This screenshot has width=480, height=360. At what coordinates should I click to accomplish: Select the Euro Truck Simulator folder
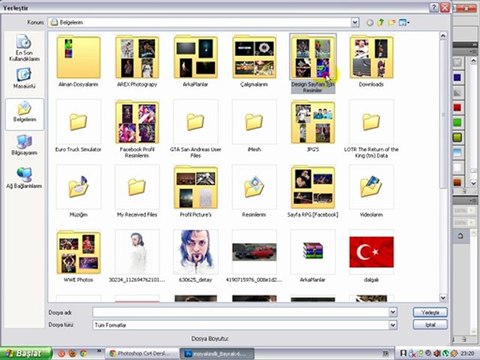(x=78, y=126)
